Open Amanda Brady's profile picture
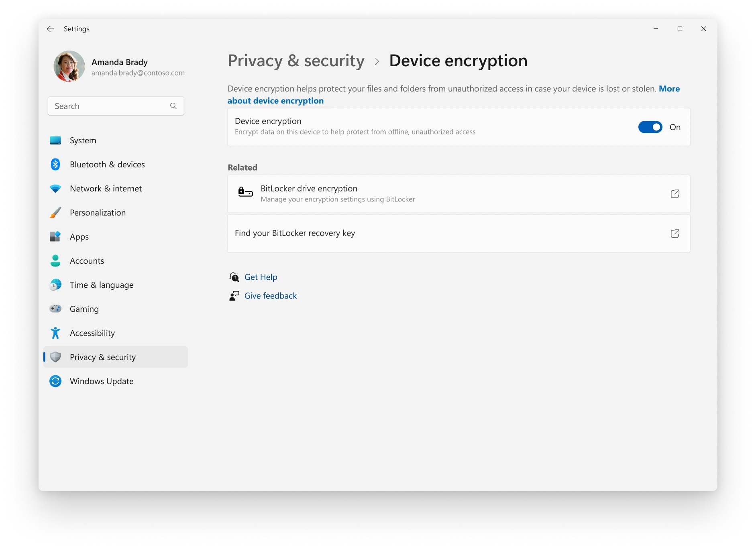Screen dimensions: 756x549 (69, 66)
